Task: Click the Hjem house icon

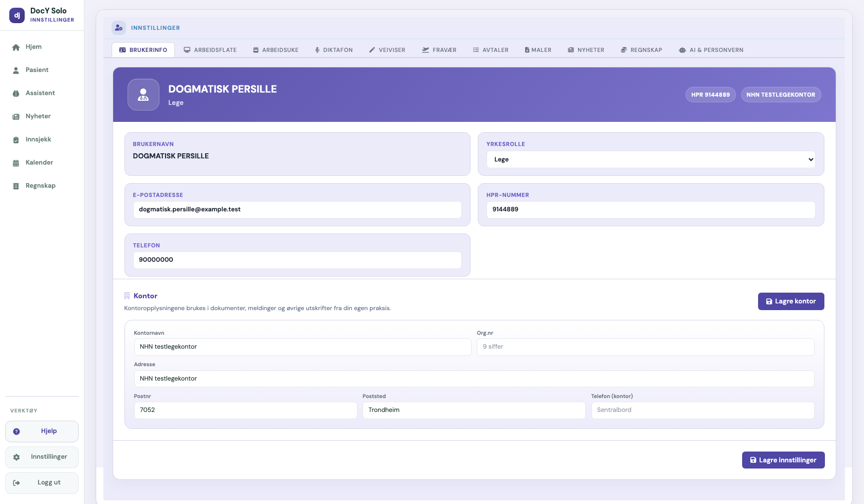Action: [x=16, y=47]
